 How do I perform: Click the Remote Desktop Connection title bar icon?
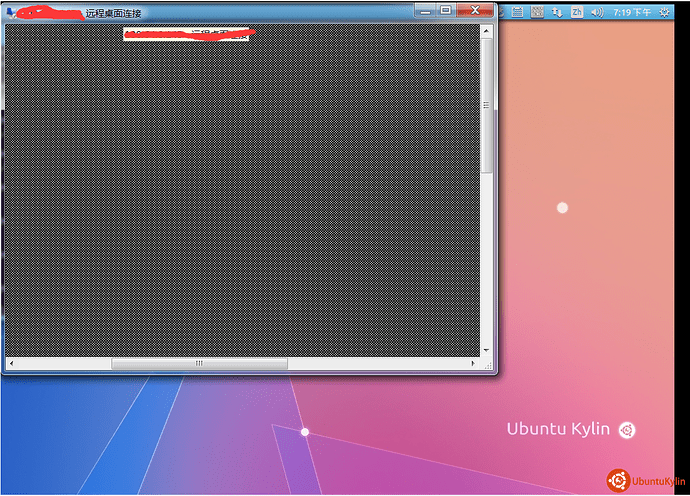10,13
